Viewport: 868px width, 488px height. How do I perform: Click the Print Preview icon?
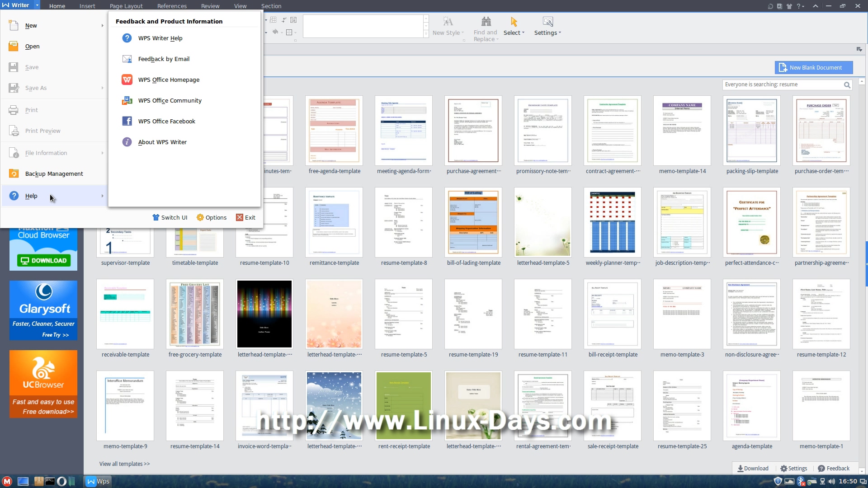click(x=14, y=131)
